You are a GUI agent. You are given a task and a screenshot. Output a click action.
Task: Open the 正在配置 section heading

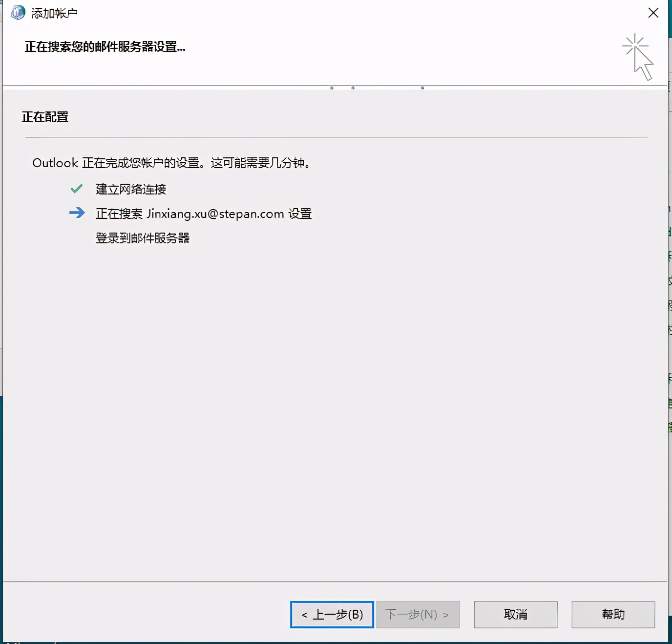click(x=45, y=117)
